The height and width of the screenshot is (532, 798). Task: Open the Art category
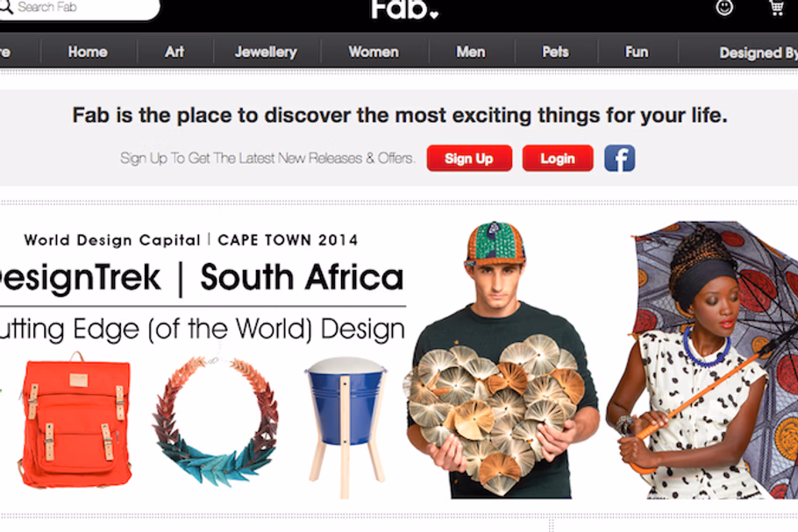coord(175,52)
